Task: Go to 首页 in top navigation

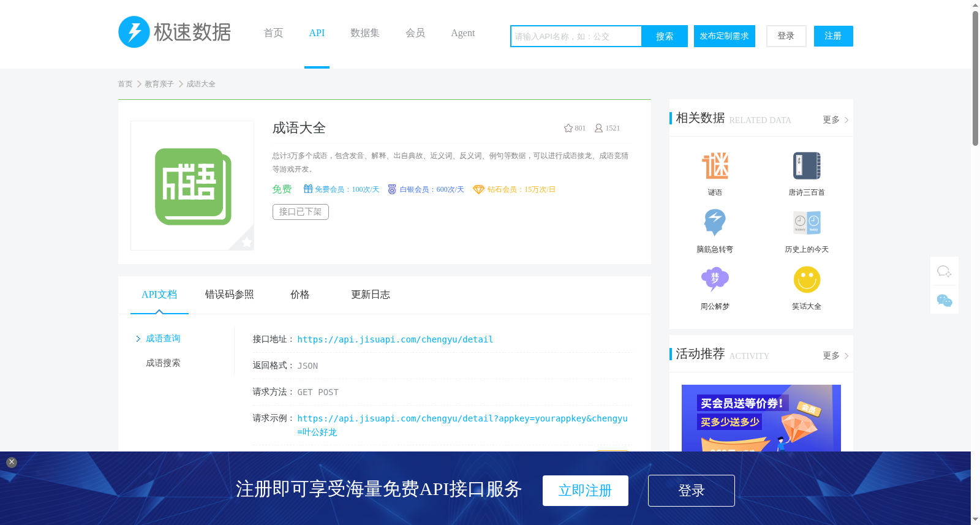Action: click(x=273, y=33)
